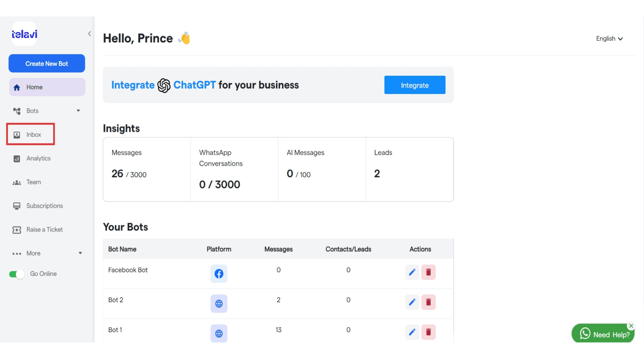The width and height of the screenshot is (644, 364).
Task: Click the More menu label
Action: [x=33, y=253]
